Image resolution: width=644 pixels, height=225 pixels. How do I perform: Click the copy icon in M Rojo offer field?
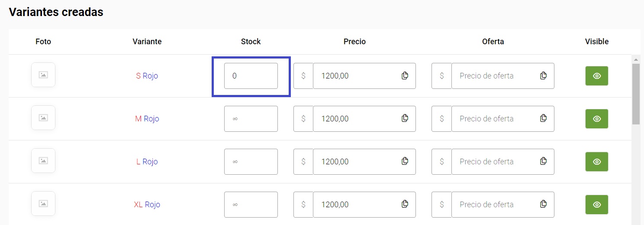[543, 118]
